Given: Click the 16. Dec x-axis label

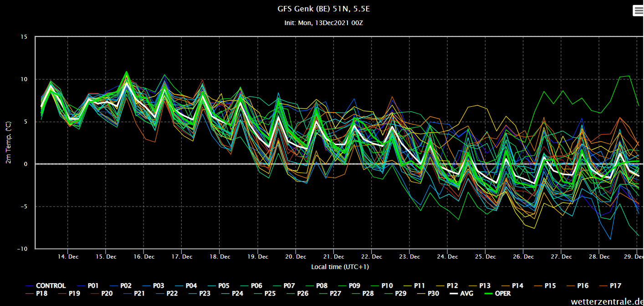Looking at the screenshot, I should tap(143, 257).
